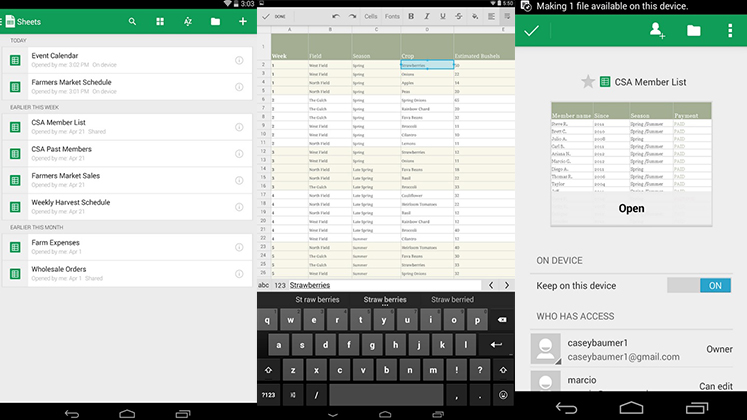Tap Android back button under details panel
Image resolution: width=747 pixels, height=420 pixels.
(566, 408)
